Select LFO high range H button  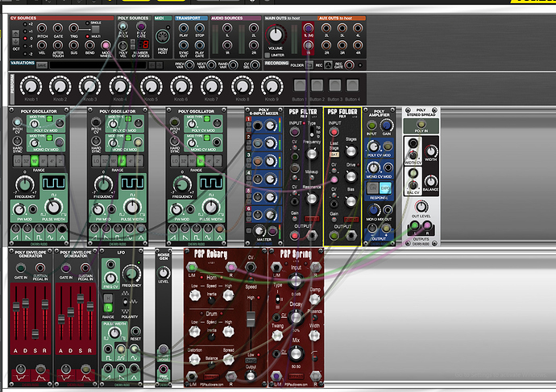click(x=108, y=298)
